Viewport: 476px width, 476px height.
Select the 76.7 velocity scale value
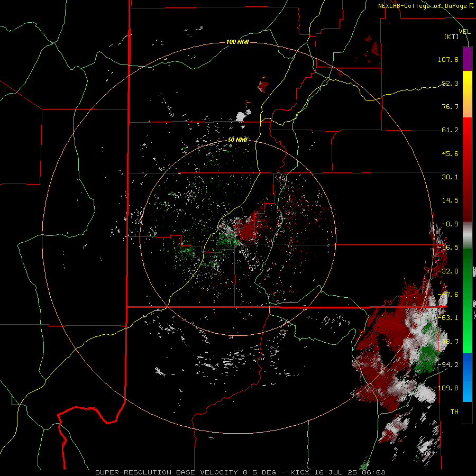click(x=450, y=106)
